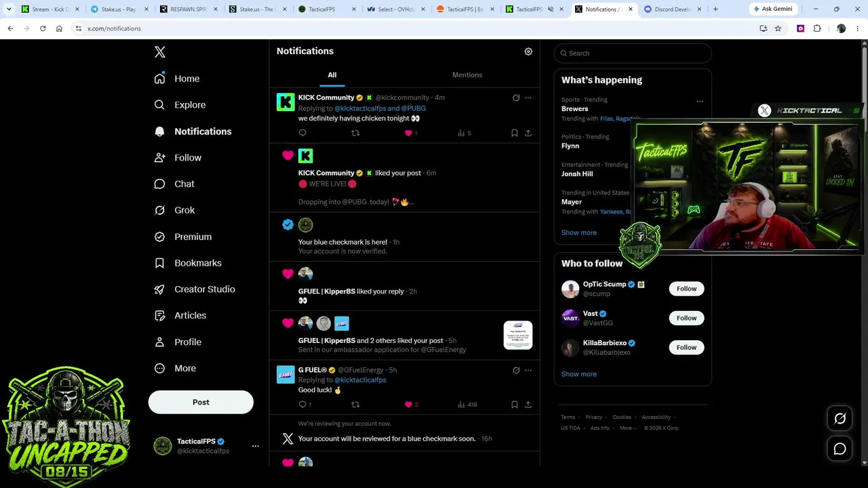Select the All notifications tab
The image size is (868, 488).
click(332, 75)
